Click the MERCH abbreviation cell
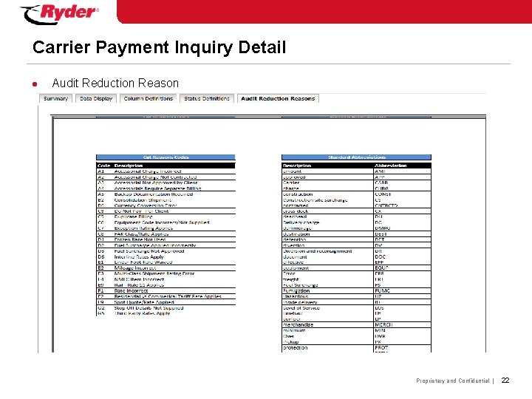 pyautogui.click(x=403, y=324)
